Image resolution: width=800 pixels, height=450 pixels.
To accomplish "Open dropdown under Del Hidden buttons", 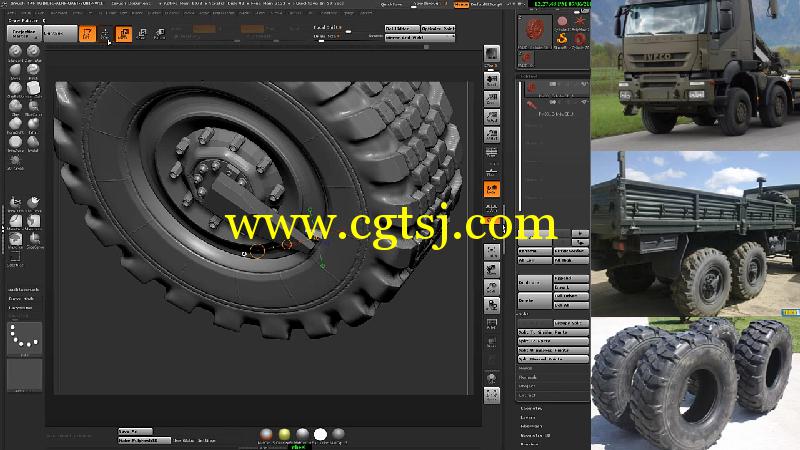I will 419,38.
